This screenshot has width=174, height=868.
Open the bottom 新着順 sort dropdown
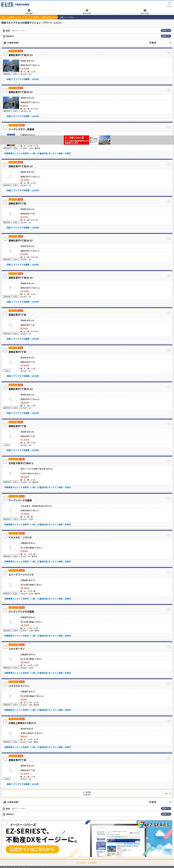[160, 802]
